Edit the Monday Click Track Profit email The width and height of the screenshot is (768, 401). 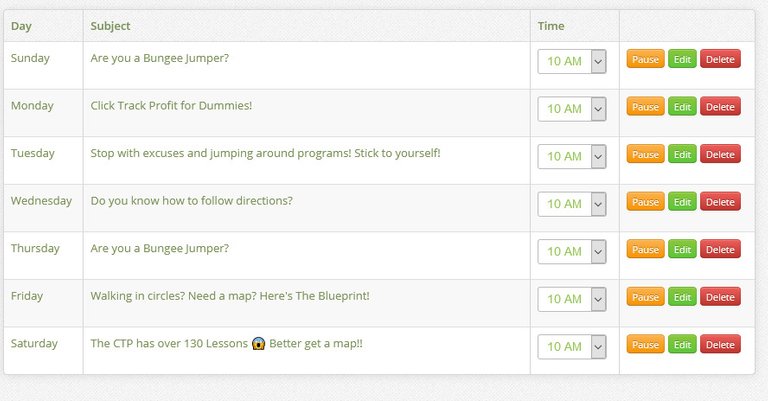pyautogui.click(x=682, y=107)
